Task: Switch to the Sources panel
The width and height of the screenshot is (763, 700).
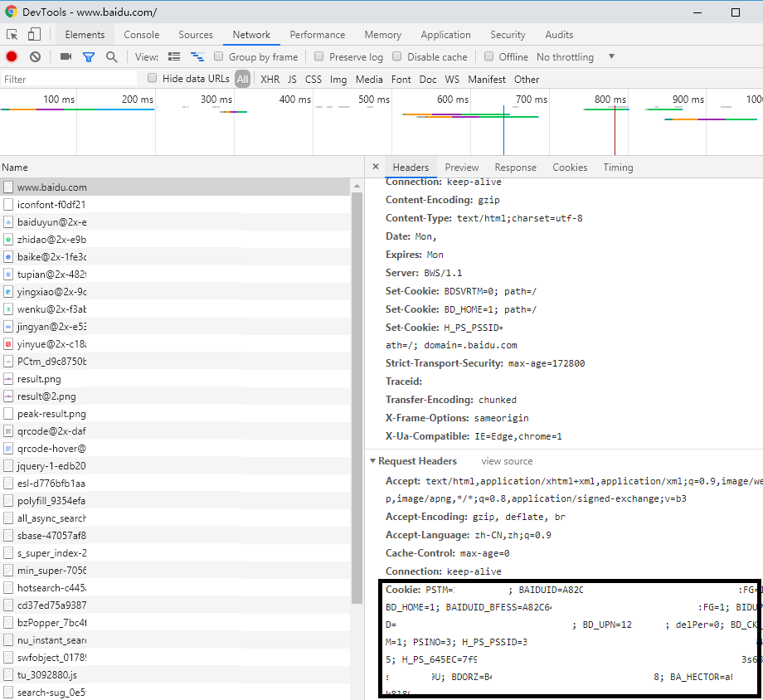Action: click(196, 35)
